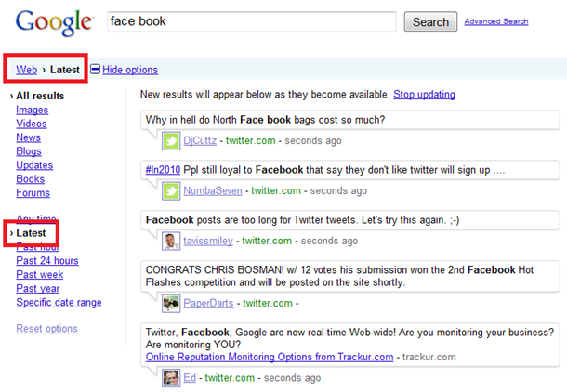Filter results by News
567x392 pixels.
tap(28, 137)
